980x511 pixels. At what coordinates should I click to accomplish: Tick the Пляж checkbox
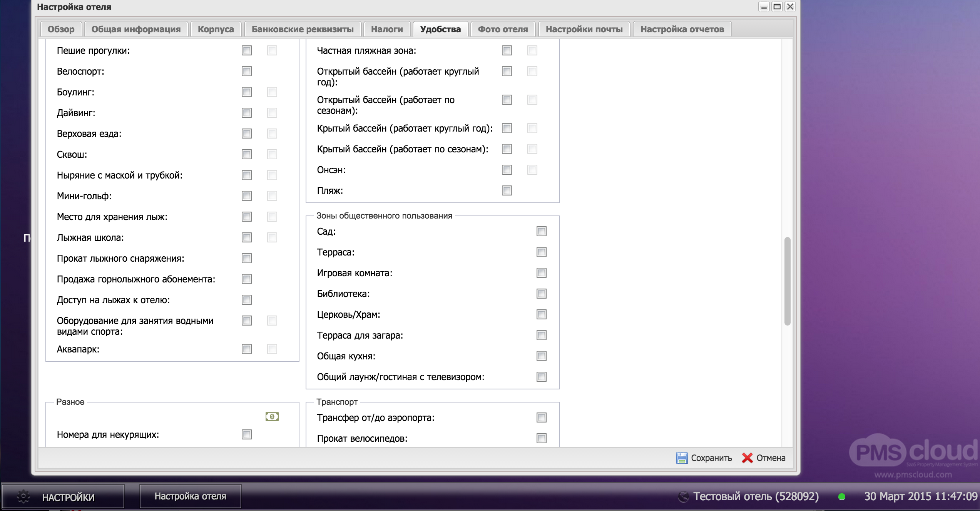tap(507, 190)
